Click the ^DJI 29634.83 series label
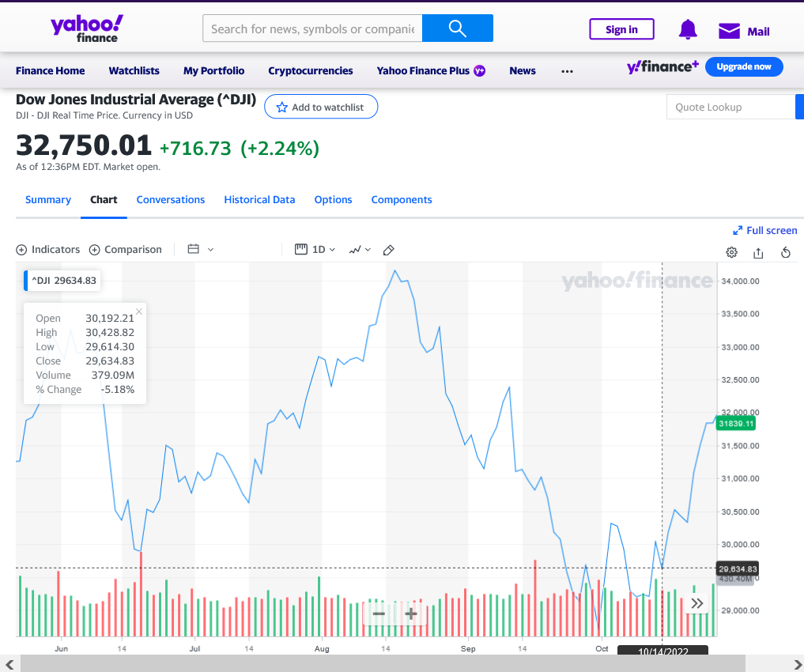 click(62, 281)
